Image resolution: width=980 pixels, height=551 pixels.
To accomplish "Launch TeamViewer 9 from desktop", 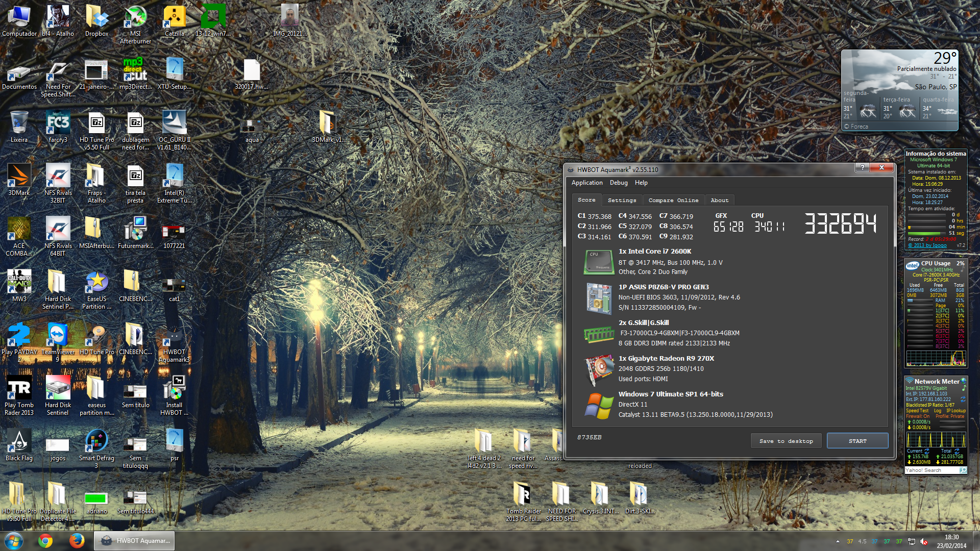I will [x=58, y=342].
